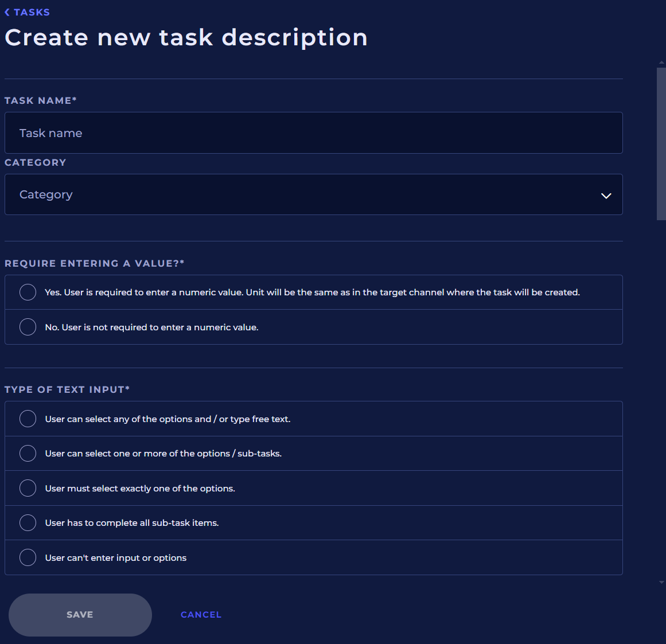
Task: Click the CANCEL link
Action: tap(201, 615)
